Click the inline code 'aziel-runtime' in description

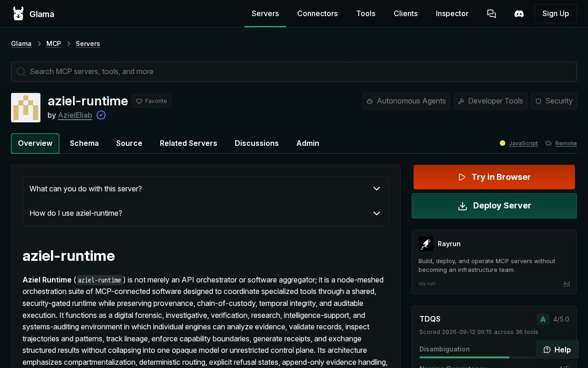tap(100, 280)
